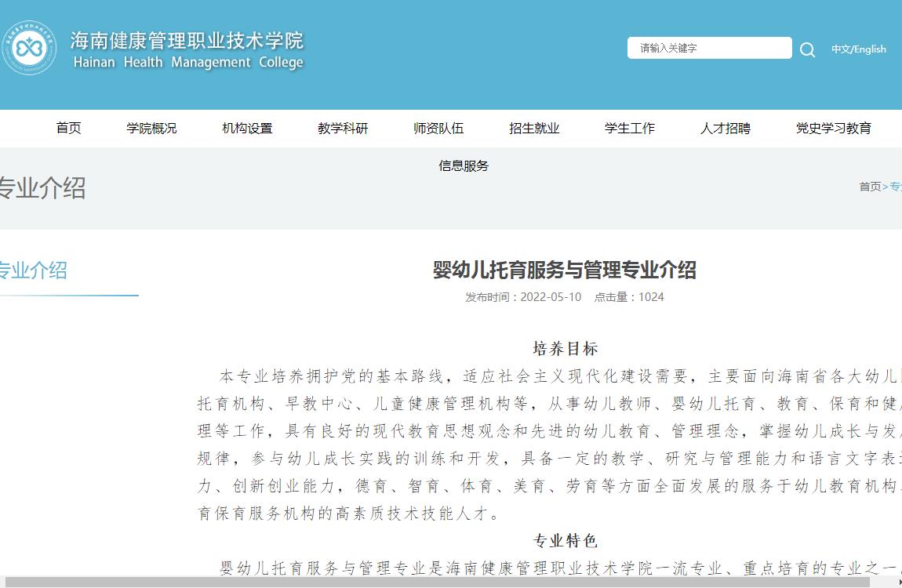Click the college name text in header

point(187,50)
